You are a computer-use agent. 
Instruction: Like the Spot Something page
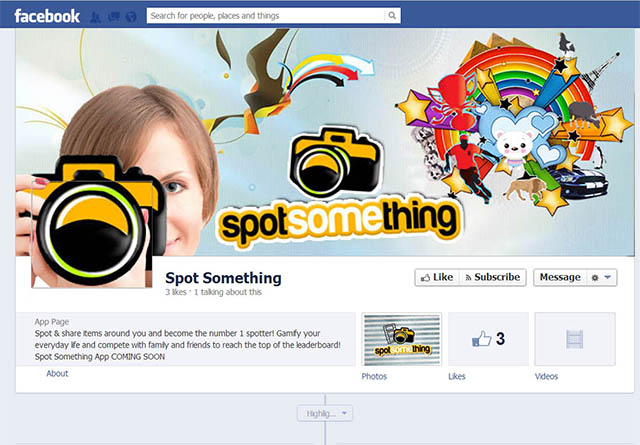coord(437,277)
